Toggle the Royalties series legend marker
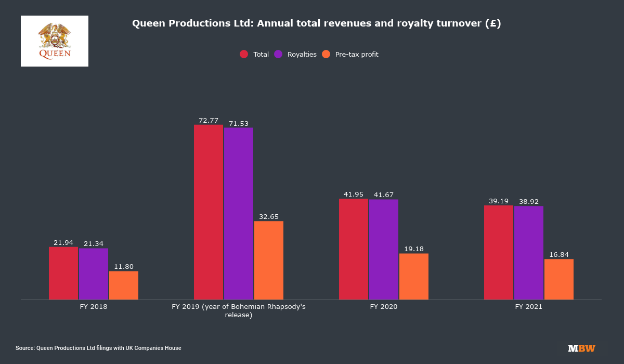The image size is (624, 364). [278, 54]
